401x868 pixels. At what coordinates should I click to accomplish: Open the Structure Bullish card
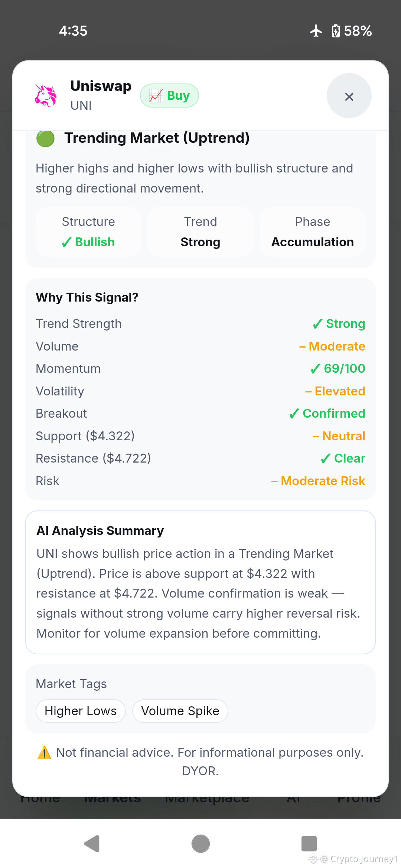88,232
